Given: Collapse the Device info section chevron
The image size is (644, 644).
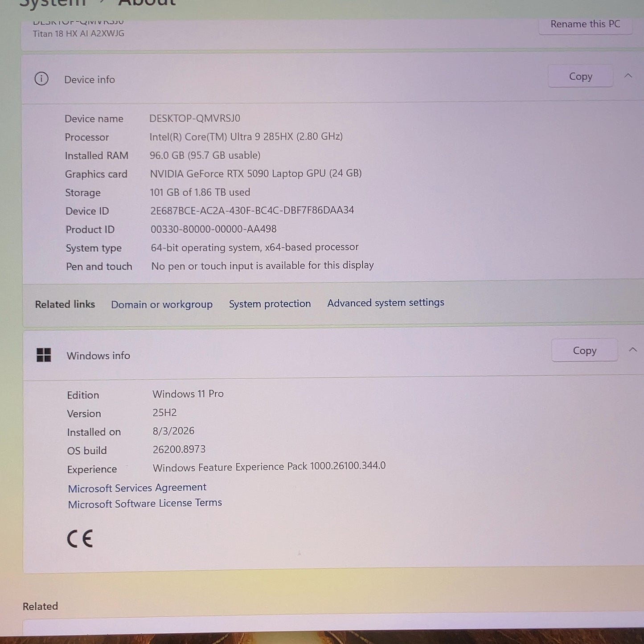Looking at the screenshot, I should 628,76.
